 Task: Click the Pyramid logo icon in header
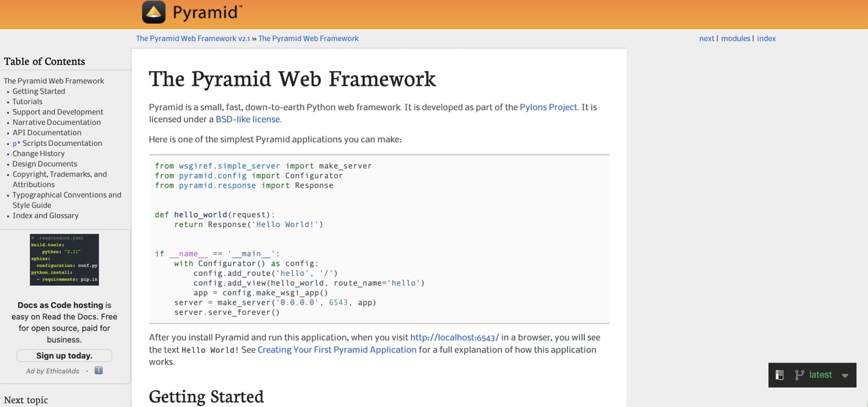[154, 12]
